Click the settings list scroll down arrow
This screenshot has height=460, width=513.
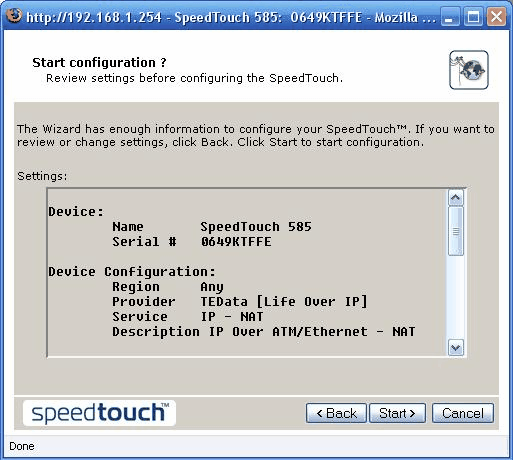[456, 348]
